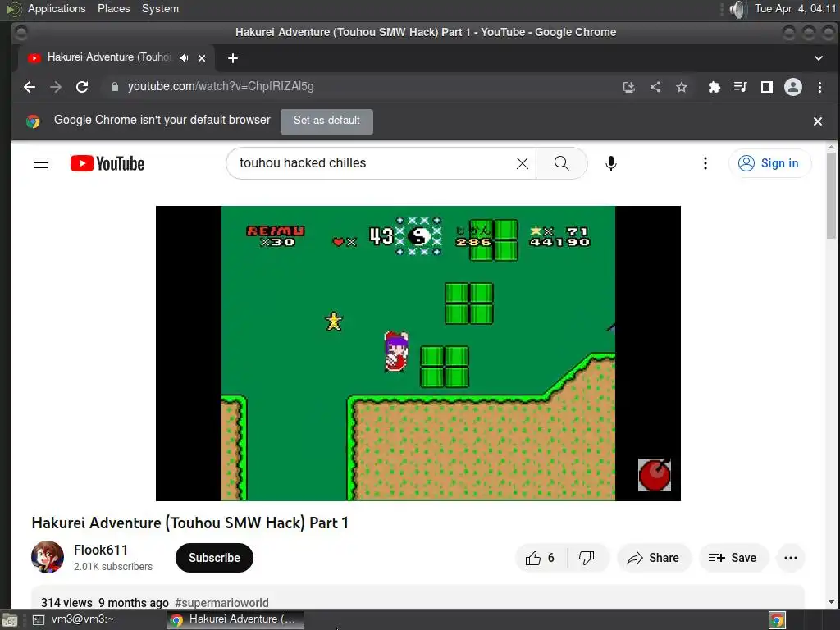The height and width of the screenshot is (630, 840).
Task: Clear the search query with X
Action: pyautogui.click(x=523, y=163)
